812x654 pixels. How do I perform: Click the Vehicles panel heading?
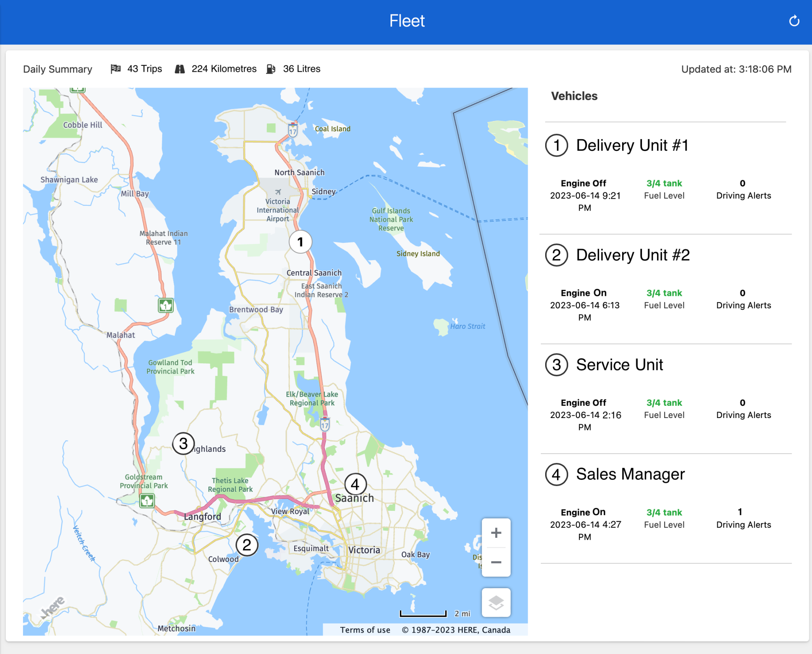(x=574, y=96)
